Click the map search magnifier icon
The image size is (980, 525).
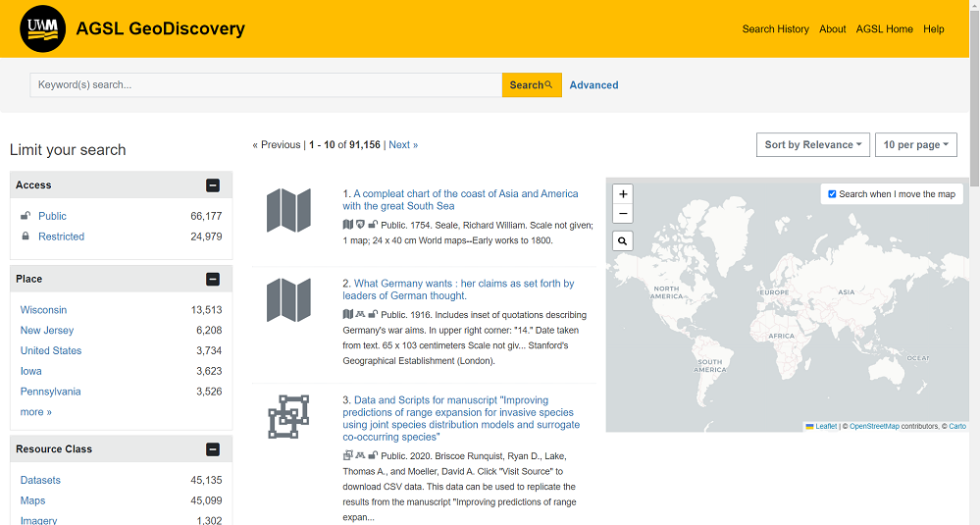(x=623, y=241)
